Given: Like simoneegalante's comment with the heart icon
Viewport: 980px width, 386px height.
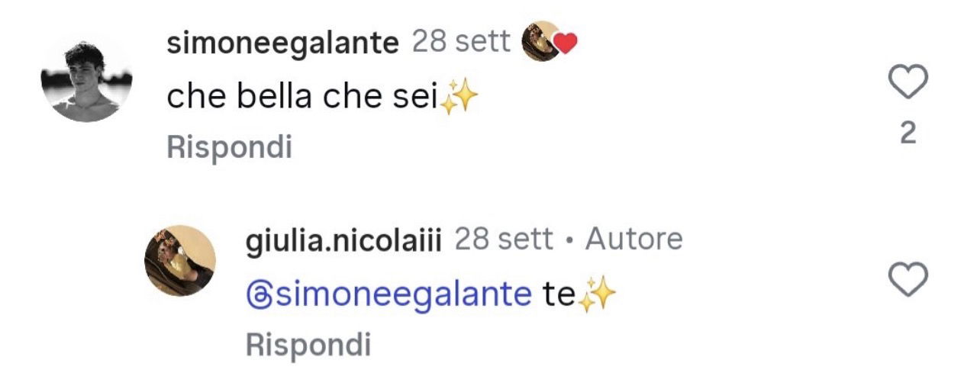Looking at the screenshot, I should point(908,82).
